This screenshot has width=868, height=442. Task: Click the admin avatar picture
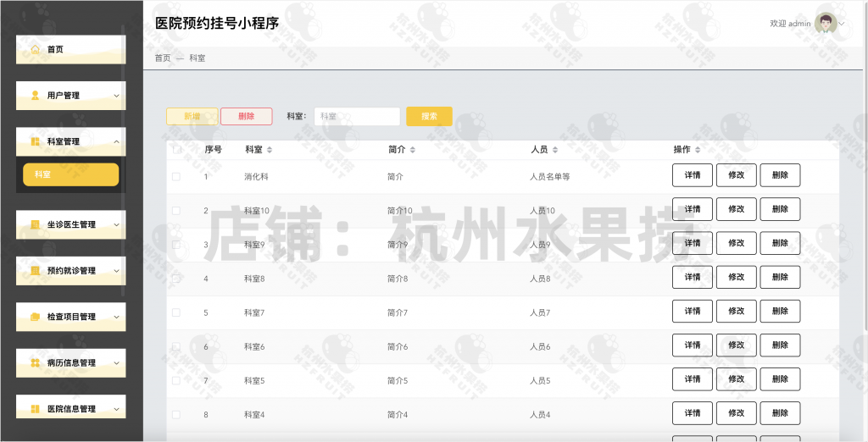click(x=826, y=23)
